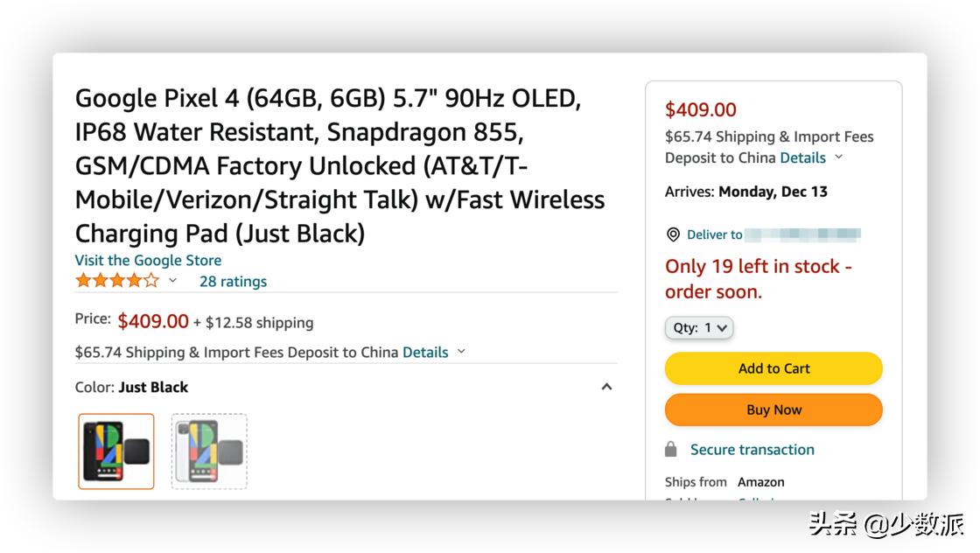980x553 pixels.
Task: Click the blurred delivery address
Action: click(803, 234)
